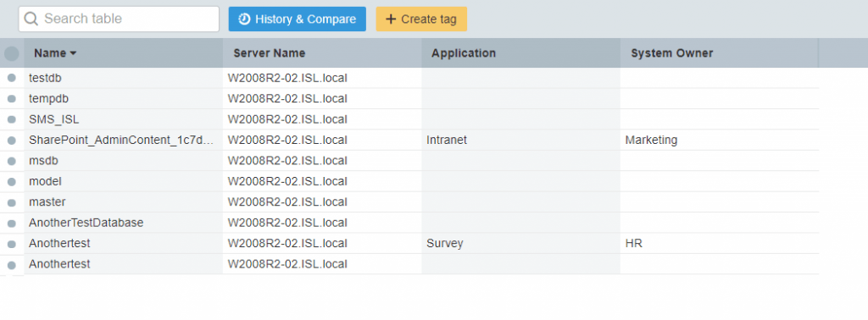
Task: Select the SMS_ISL row circle
Action: (12, 119)
